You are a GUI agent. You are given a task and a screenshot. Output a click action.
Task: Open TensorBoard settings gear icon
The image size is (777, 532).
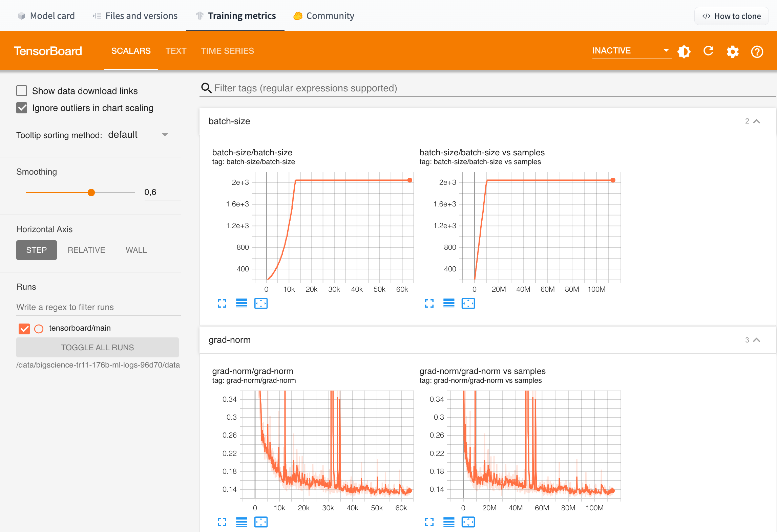coord(733,52)
